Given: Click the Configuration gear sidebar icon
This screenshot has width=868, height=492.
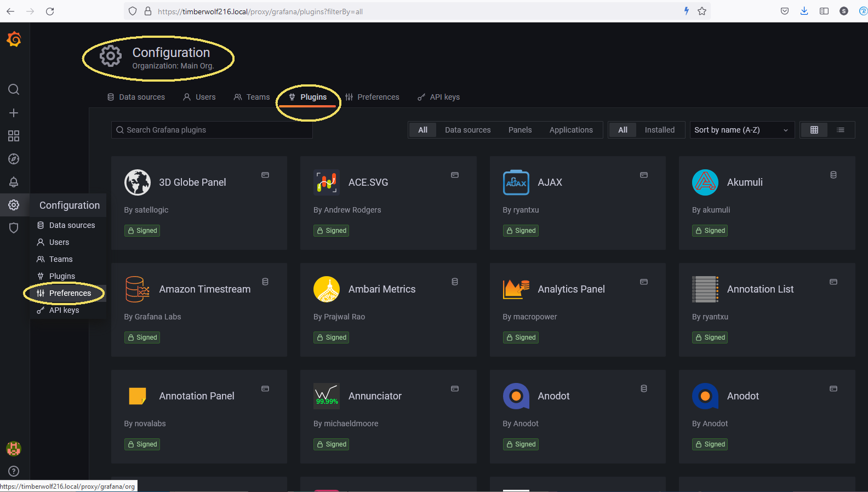Looking at the screenshot, I should click(x=14, y=205).
